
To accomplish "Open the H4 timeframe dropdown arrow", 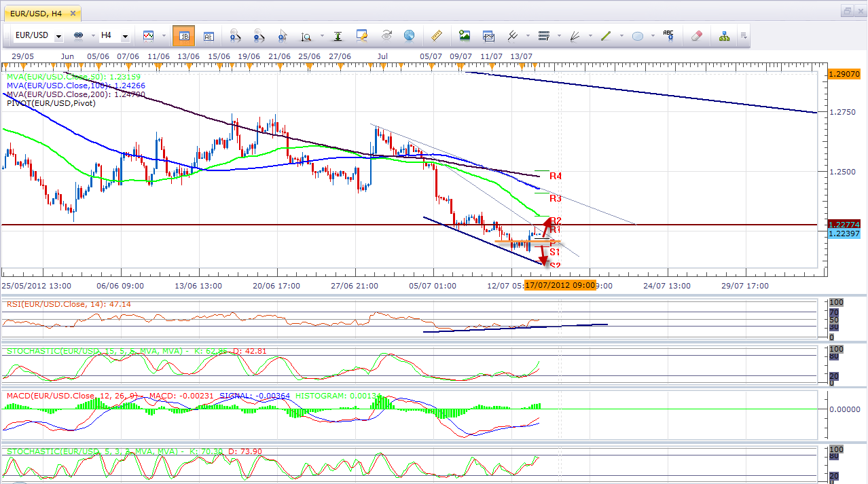I will click(125, 36).
